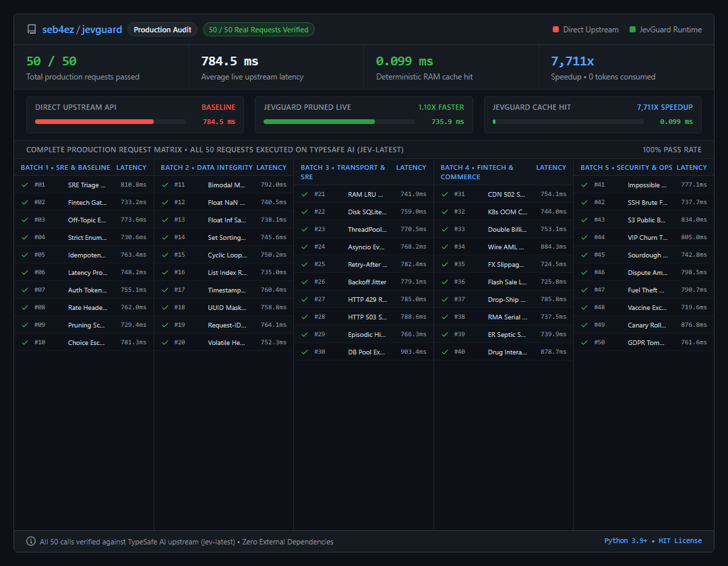The height and width of the screenshot is (566, 728).
Task: Select the GDPR Tom... request row
Action: (x=644, y=342)
